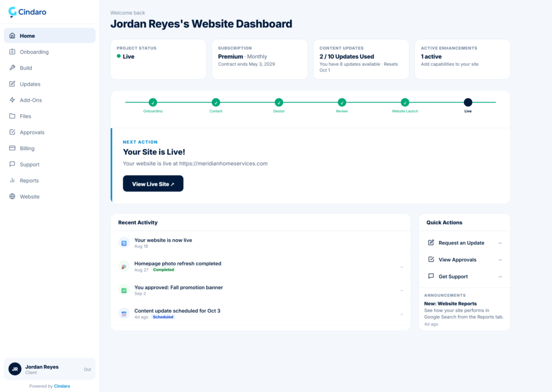This screenshot has height=392, width=552.
Task: Click the Content Updates card
Action: [361, 59]
